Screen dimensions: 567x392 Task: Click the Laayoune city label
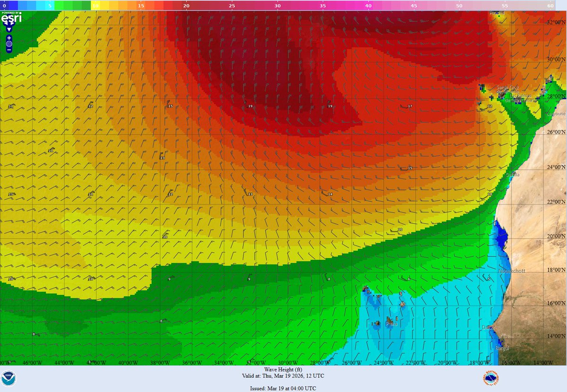click(x=556, y=114)
